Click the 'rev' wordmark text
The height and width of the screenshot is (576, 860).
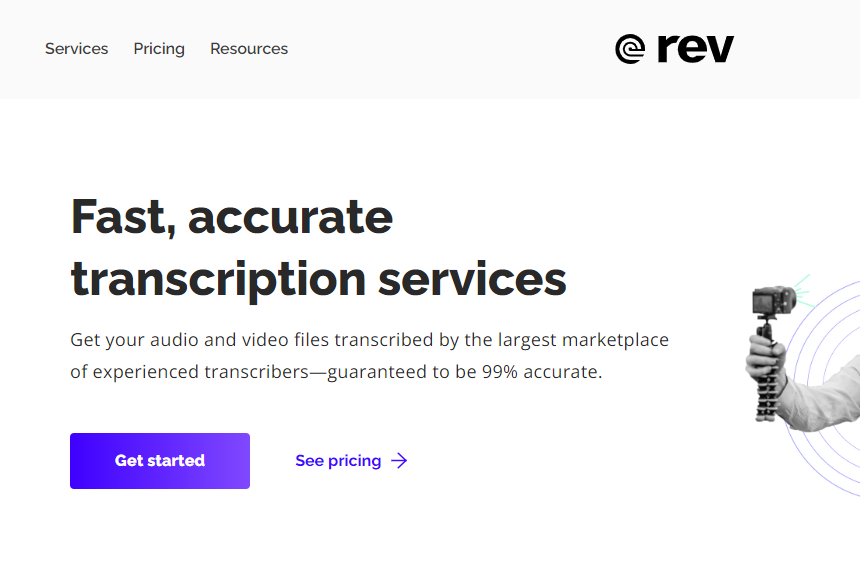[695, 49]
